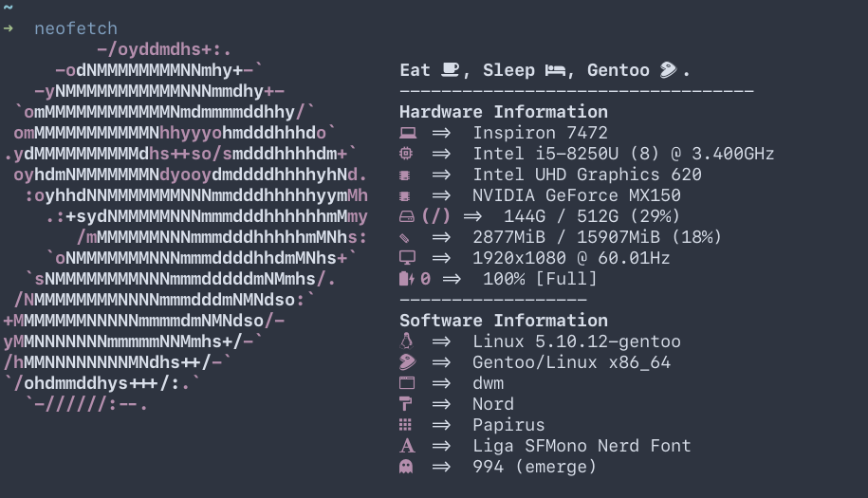Click the Gentoo logo icon beside Gentoo/Linux x86_64
The width and height of the screenshot is (868, 498).
[x=408, y=362]
